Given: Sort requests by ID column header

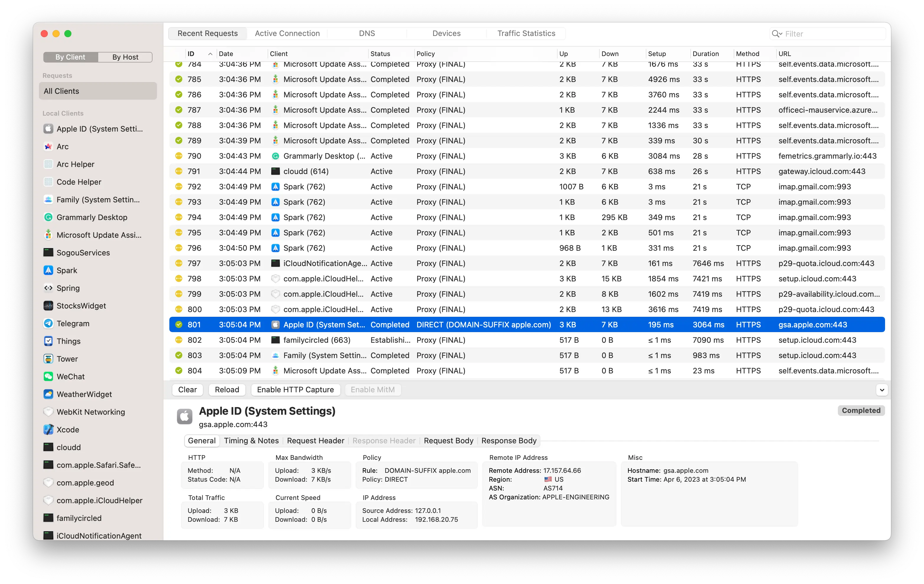Looking at the screenshot, I should click(200, 54).
